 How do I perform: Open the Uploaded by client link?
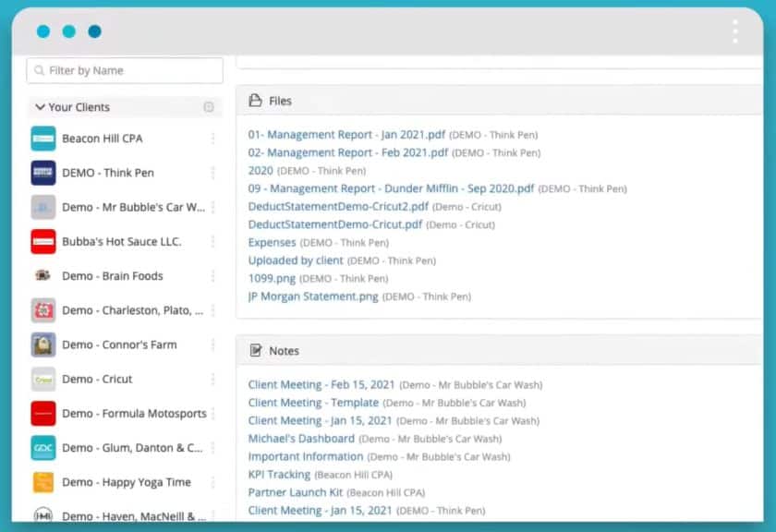[x=296, y=260]
